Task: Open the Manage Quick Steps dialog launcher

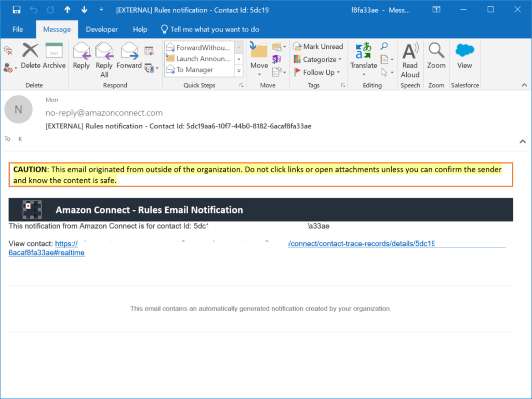Action: (241, 86)
